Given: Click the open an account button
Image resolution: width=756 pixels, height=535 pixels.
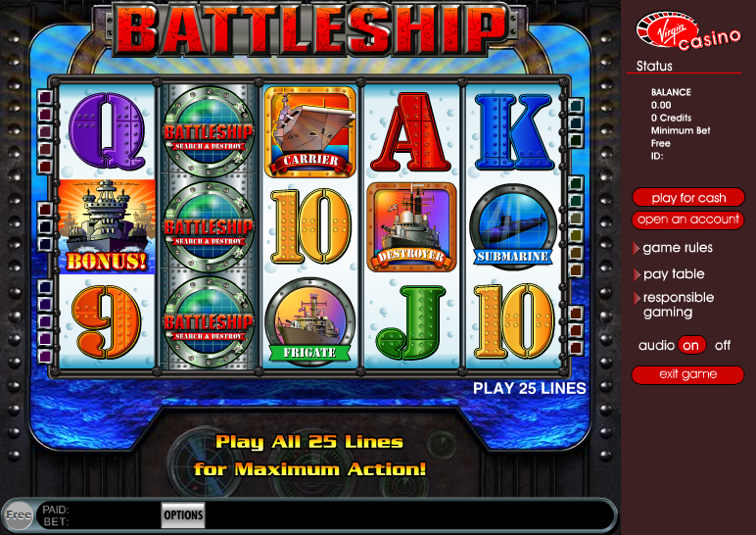Looking at the screenshot, I should click(x=688, y=220).
